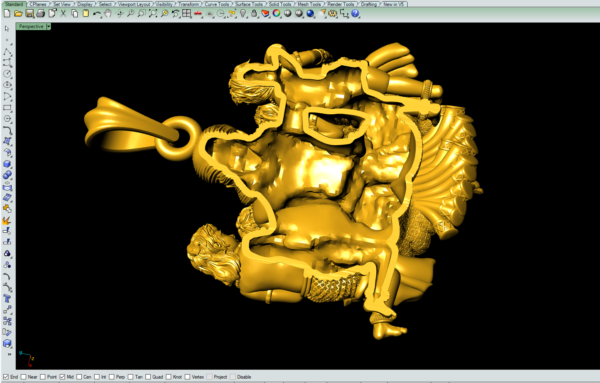The height and width of the screenshot is (383, 600).
Task: Click the Undo arrow icon
Action: pyautogui.click(x=97, y=14)
